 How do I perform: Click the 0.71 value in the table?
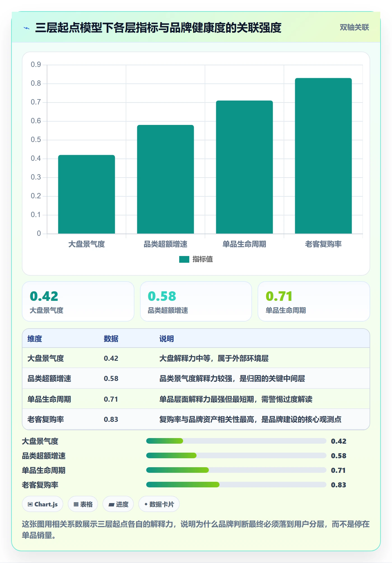pos(111,399)
